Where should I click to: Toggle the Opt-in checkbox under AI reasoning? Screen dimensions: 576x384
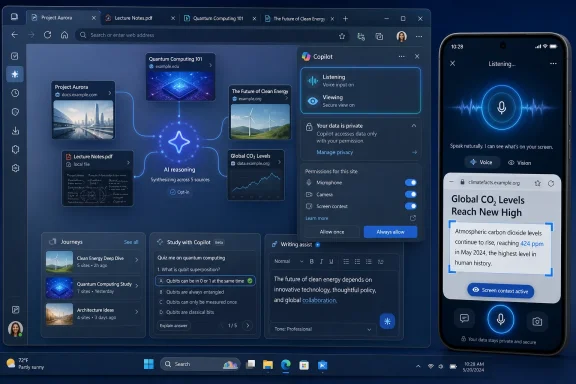(173, 192)
